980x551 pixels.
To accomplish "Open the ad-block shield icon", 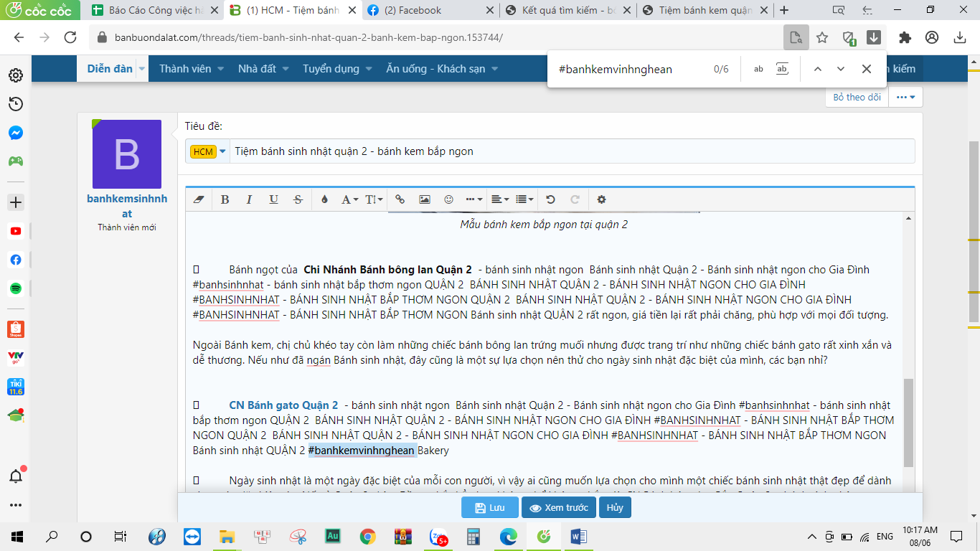I will (x=848, y=38).
